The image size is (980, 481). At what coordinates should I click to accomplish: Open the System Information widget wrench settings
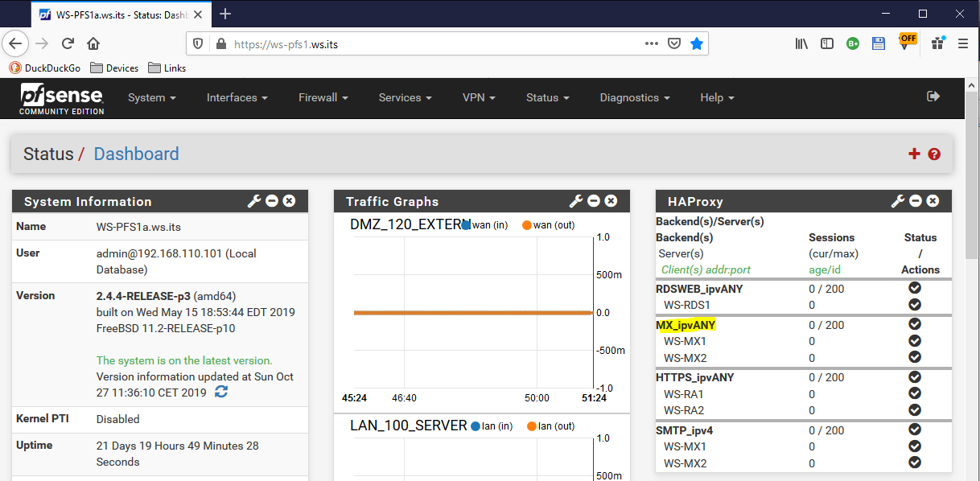click(x=254, y=201)
